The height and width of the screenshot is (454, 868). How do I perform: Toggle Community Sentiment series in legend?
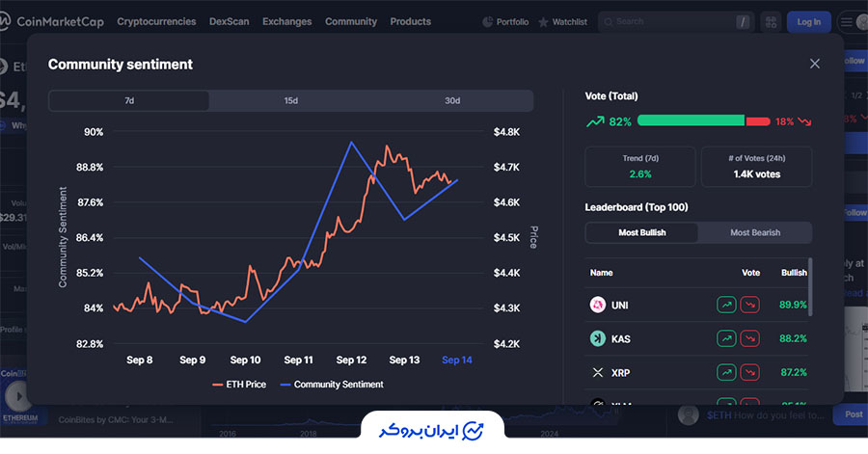click(x=331, y=385)
